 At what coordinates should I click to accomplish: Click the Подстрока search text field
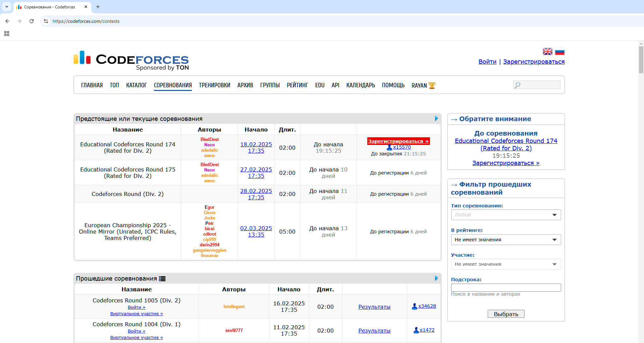click(505, 288)
